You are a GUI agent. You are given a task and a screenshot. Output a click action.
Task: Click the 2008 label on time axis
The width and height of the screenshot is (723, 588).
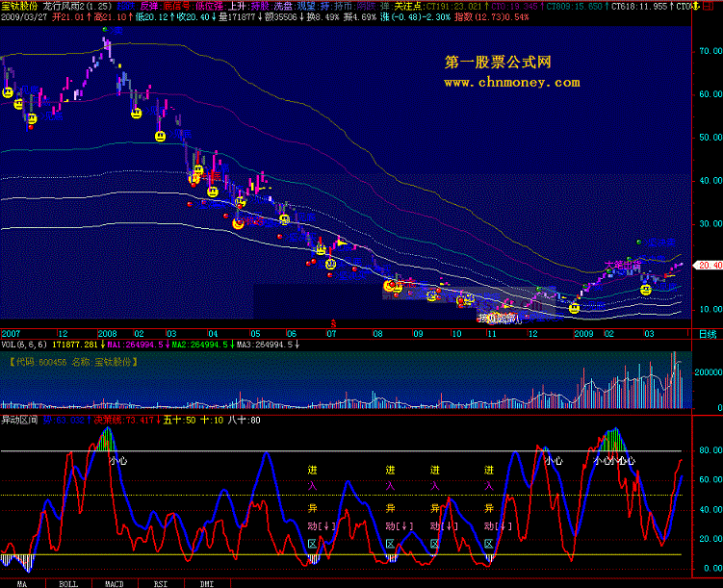[108, 334]
